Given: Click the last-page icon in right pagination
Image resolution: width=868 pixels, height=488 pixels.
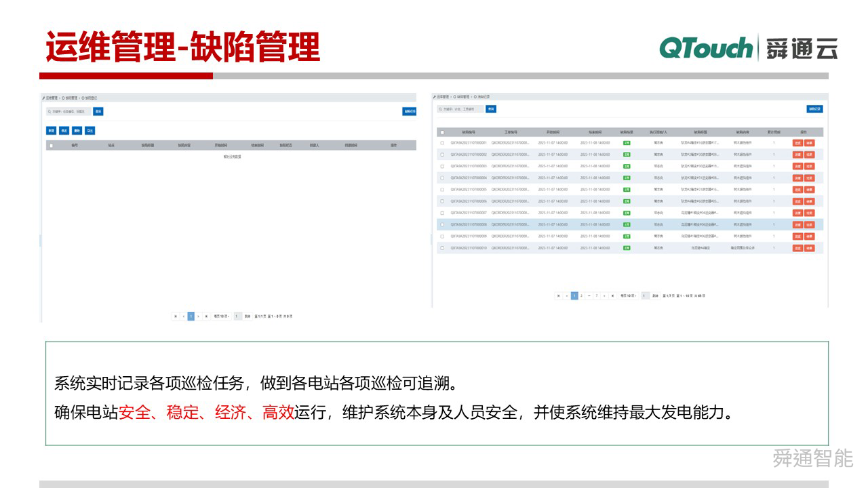Looking at the screenshot, I should (612, 296).
